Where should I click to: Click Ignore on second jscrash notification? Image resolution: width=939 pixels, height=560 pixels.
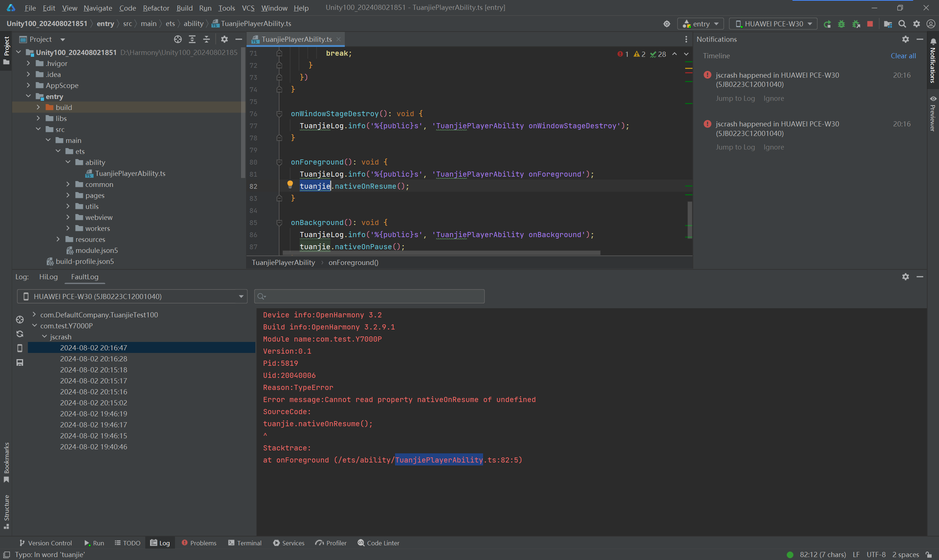(x=774, y=148)
